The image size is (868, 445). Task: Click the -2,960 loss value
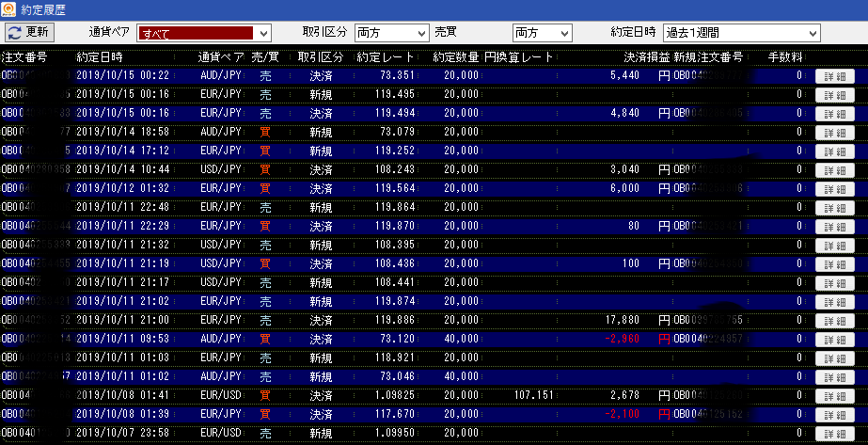[x=623, y=339]
